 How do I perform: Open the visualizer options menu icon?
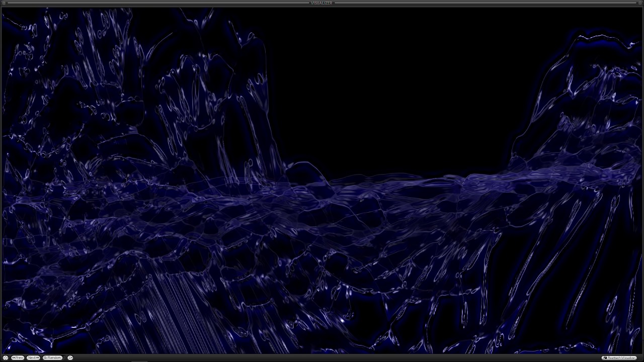70,357
